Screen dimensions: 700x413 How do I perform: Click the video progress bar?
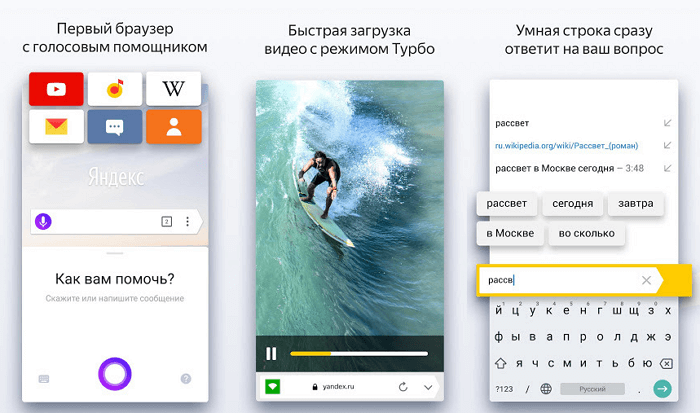[x=358, y=353]
